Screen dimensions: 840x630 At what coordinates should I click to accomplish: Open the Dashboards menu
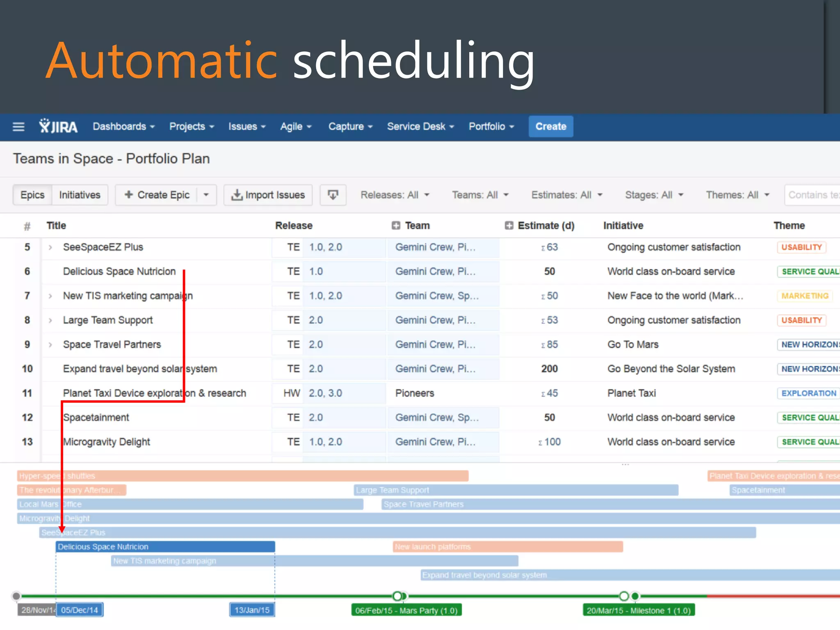pyautogui.click(x=123, y=126)
